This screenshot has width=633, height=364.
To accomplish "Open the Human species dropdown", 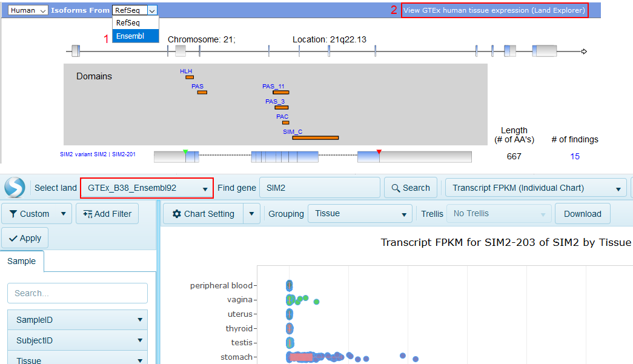I will [x=28, y=10].
